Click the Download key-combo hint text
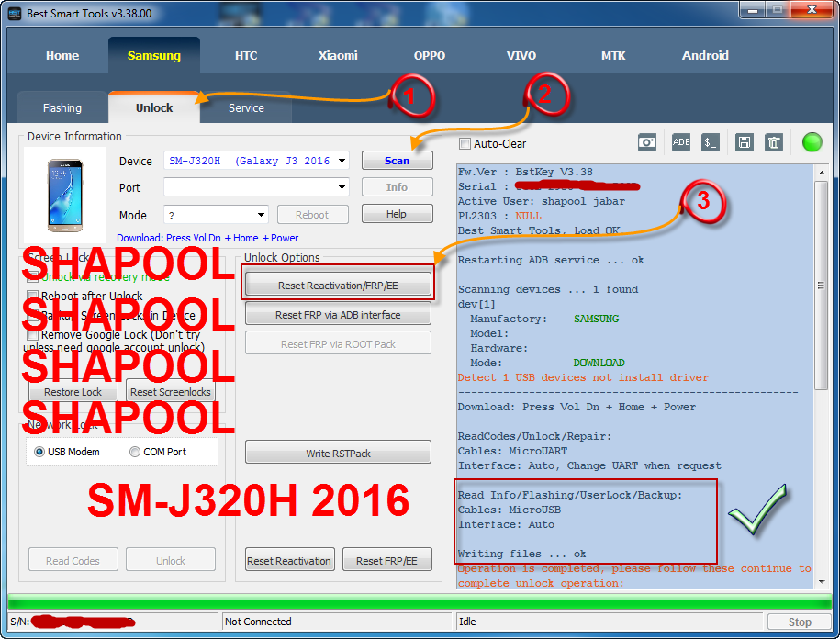Viewport: 840px width, 639px height. pos(207,238)
